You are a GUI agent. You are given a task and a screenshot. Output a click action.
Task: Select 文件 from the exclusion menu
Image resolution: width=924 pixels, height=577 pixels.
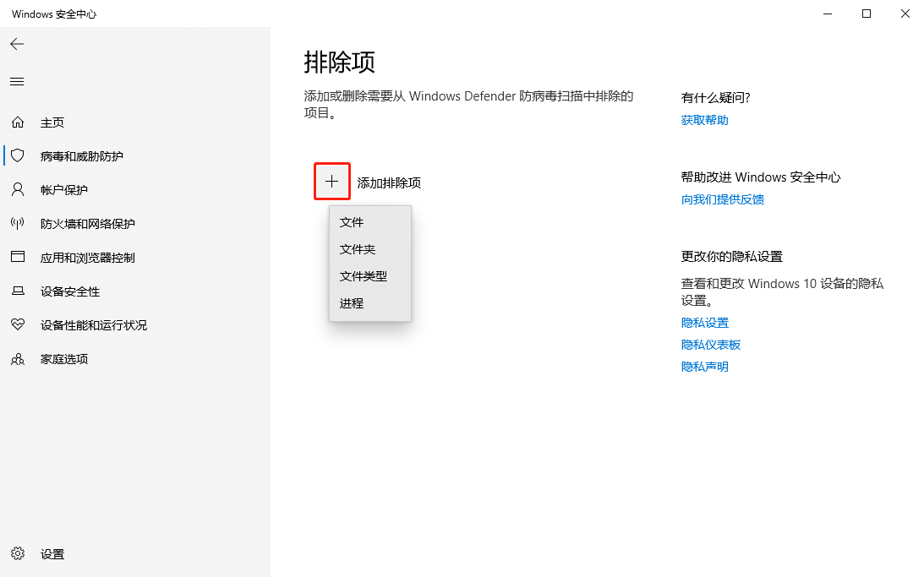[351, 222]
